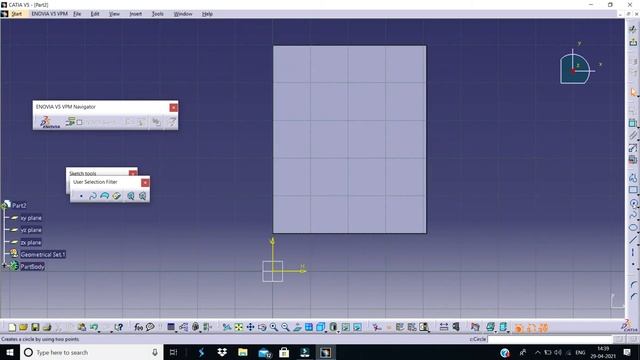Click the power input command field
Screen dimensions: 640x360
click(550, 339)
